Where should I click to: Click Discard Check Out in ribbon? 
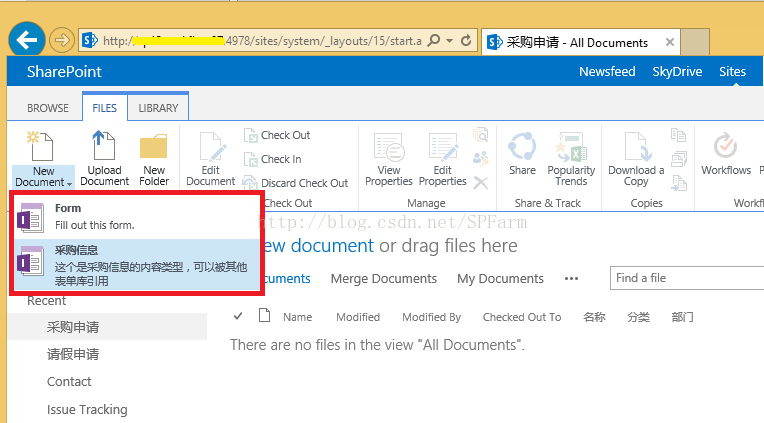295,183
